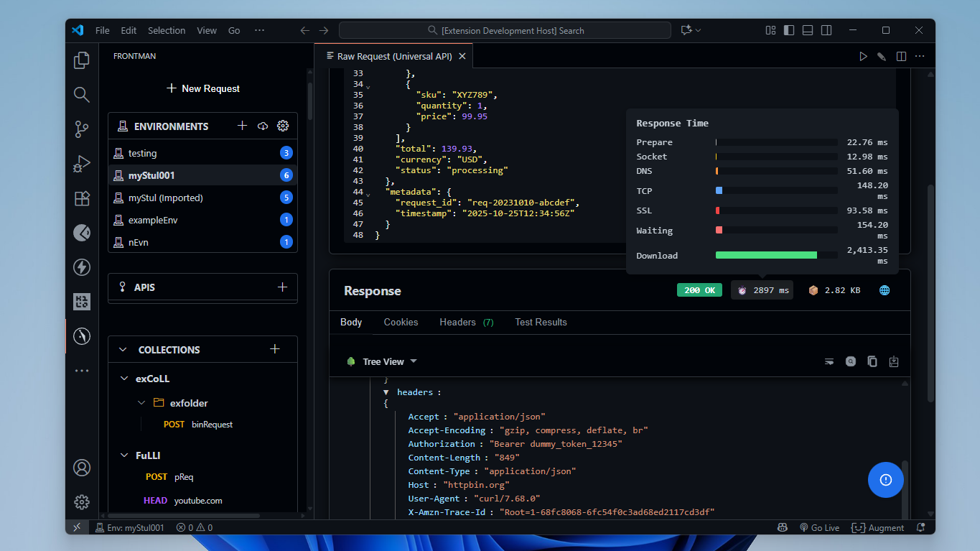The width and height of the screenshot is (980, 551).
Task: Add a new API with plus icon
Action: tap(282, 287)
